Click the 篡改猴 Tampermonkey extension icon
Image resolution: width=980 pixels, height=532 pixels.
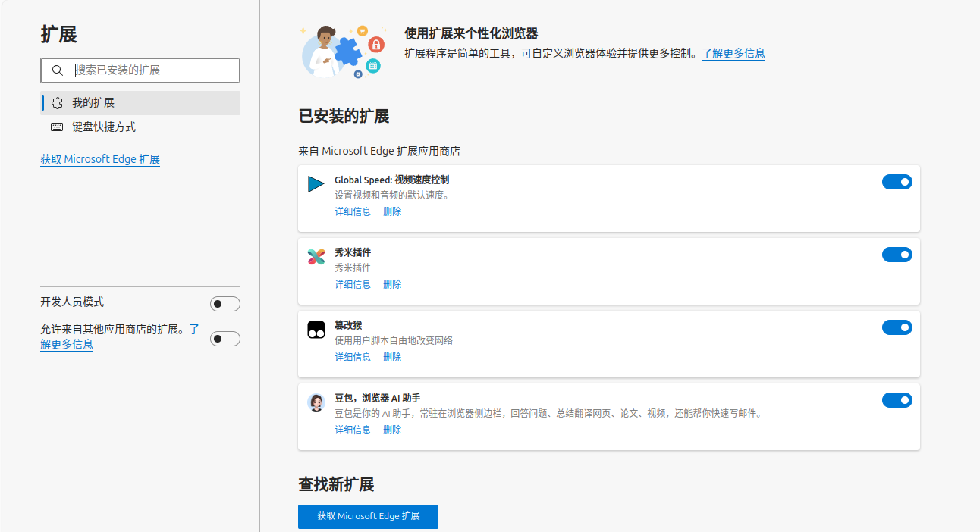316,330
